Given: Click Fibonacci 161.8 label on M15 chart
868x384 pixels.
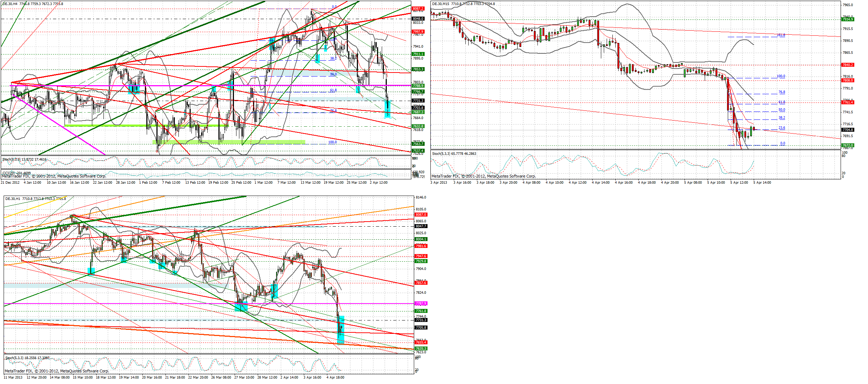Looking at the screenshot, I should [x=781, y=35].
